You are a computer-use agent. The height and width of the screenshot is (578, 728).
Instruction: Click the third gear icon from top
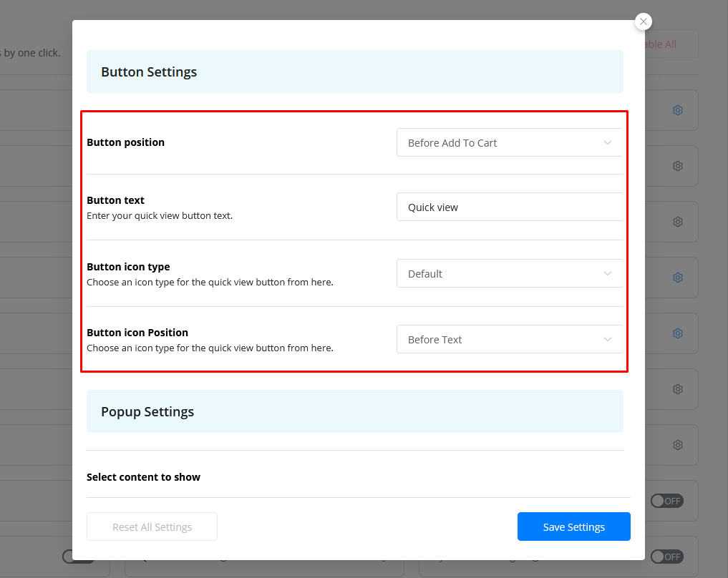(x=677, y=222)
